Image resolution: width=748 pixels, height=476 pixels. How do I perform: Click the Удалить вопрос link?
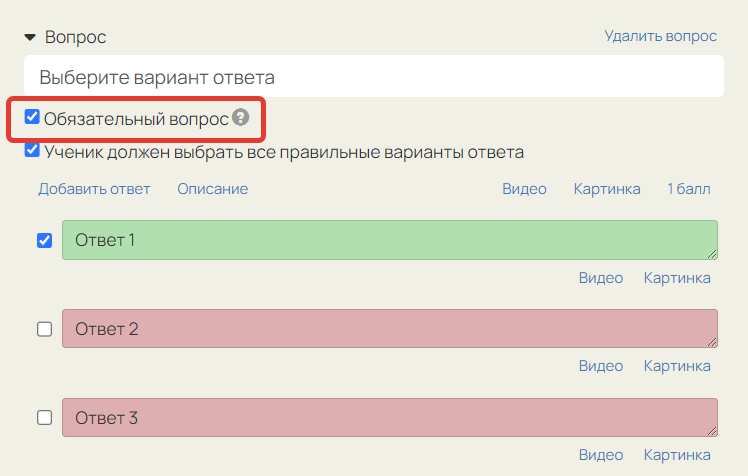[x=660, y=36]
